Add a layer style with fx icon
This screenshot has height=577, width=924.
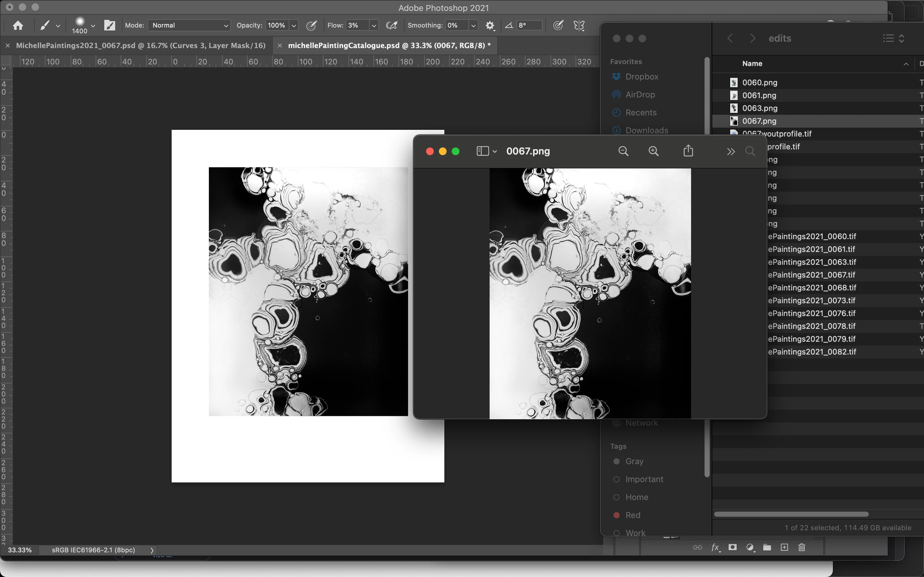click(715, 548)
